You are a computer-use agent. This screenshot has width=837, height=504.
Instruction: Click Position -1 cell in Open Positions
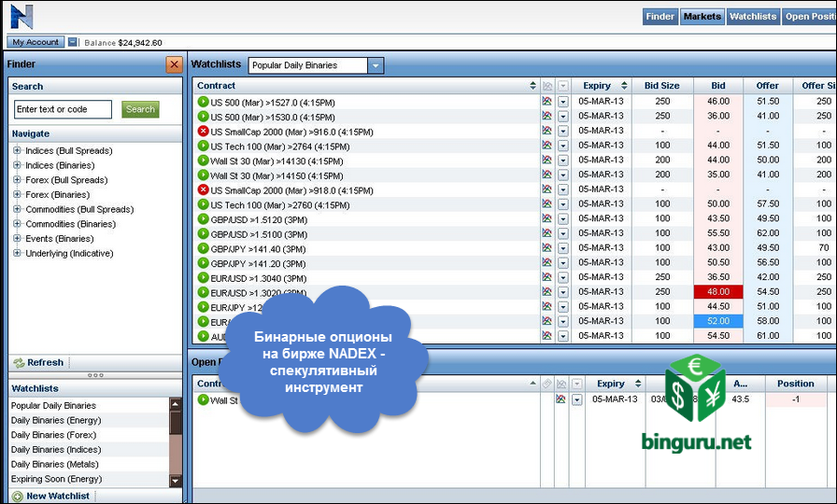pyautogui.click(x=796, y=399)
